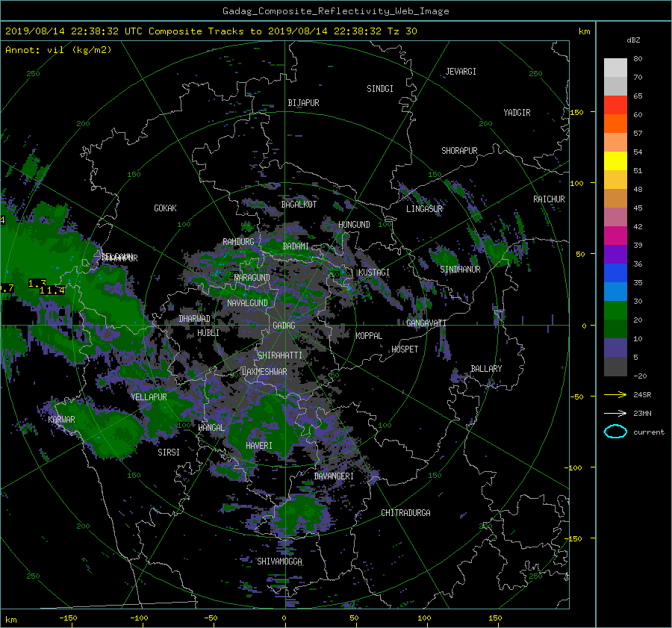Screen dimensions: 672x628
Task: Click the 'KUSTAGI' city label
Action: [x=374, y=273]
